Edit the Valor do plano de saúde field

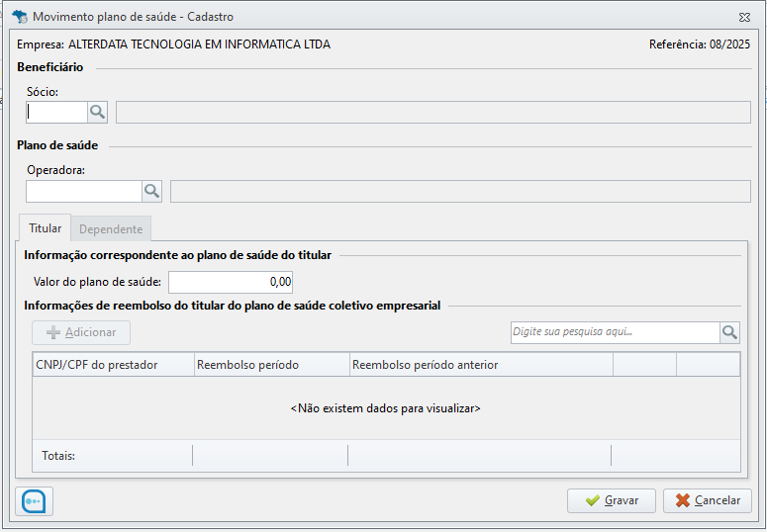pyautogui.click(x=231, y=282)
